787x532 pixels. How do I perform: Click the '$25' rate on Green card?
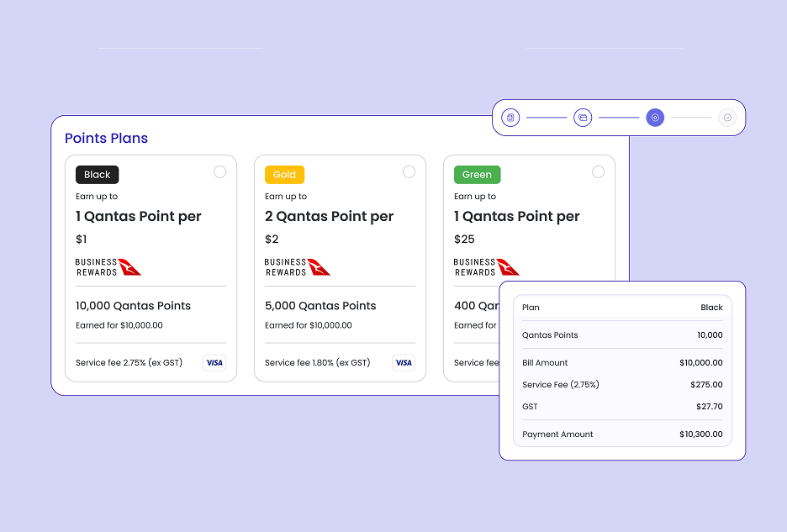(x=464, y=240)
